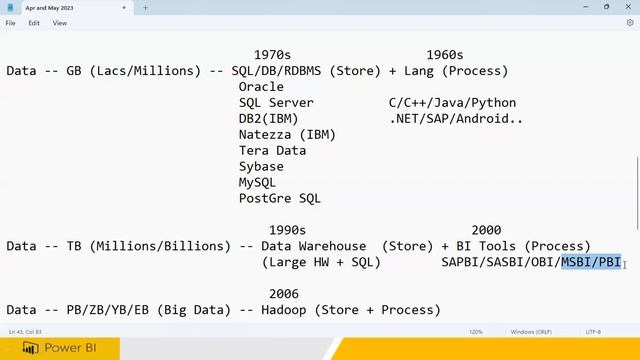Click the 'Hadoop (Store + Process)' text
The image size is (640, 360).
pyautogui.click(x=351, y=310)
